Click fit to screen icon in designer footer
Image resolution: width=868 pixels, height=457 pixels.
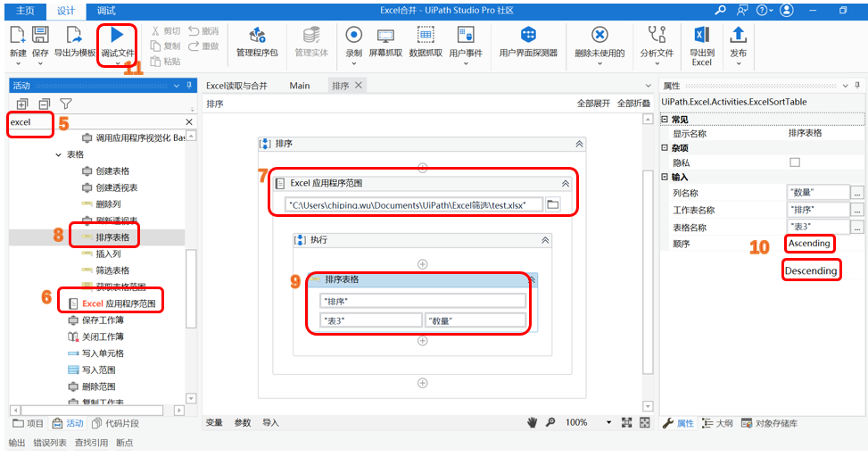click(626, 423)
